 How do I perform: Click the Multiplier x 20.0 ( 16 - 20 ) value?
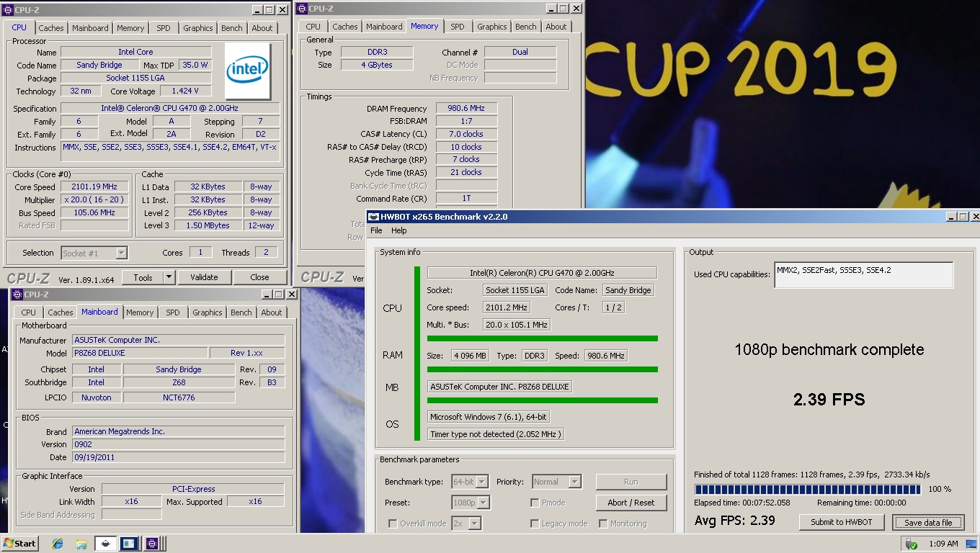point(94,200)
